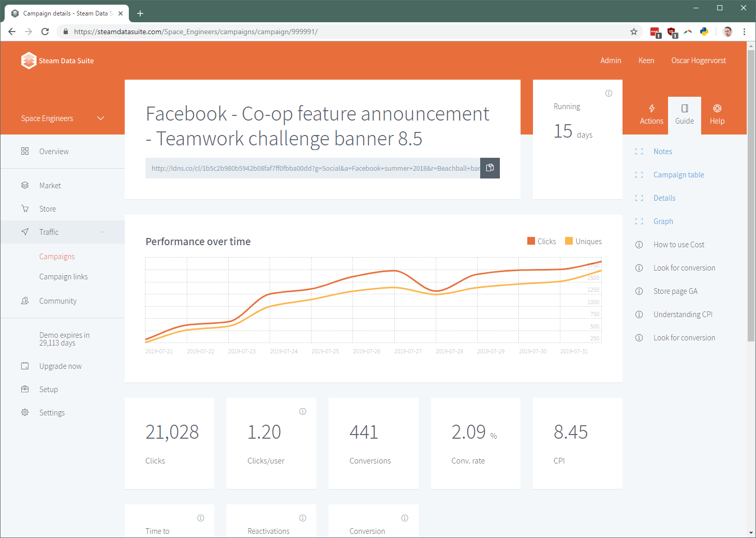This screenshot has height=538, width=756.
Task: Go back to previous browser page
Action: [x=12, y=32]
